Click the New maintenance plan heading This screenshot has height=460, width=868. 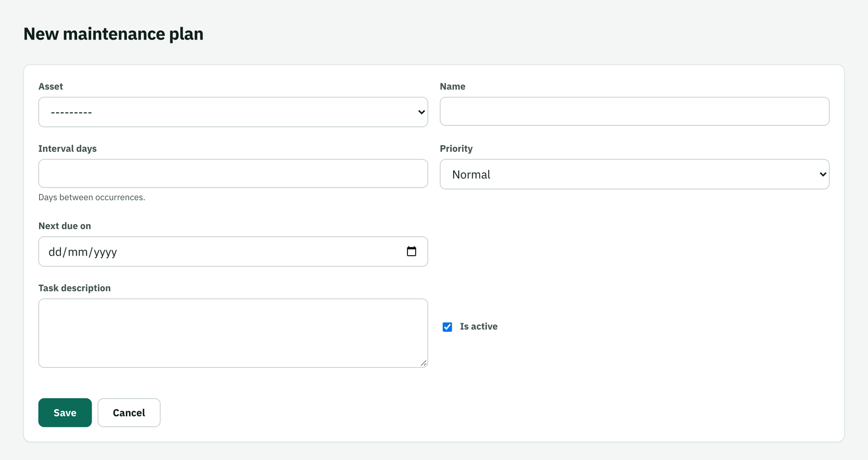(113, 34)
